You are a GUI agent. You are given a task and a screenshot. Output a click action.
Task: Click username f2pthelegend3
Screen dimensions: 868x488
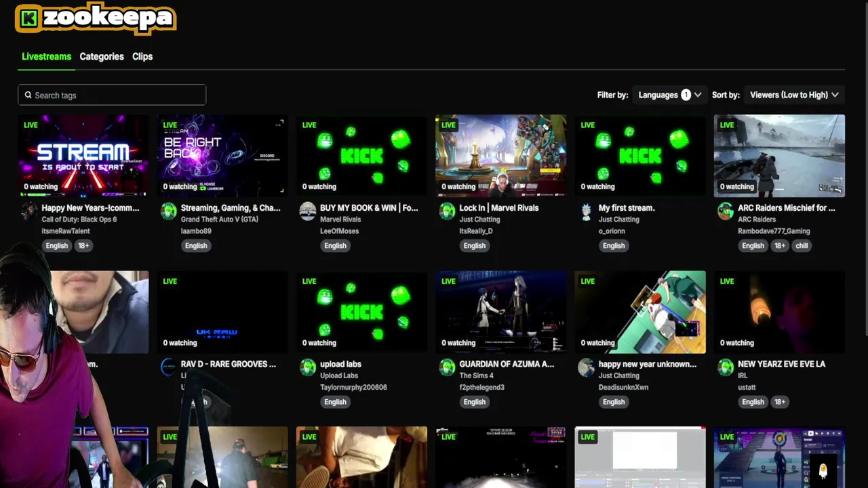(x=482, y=387)
